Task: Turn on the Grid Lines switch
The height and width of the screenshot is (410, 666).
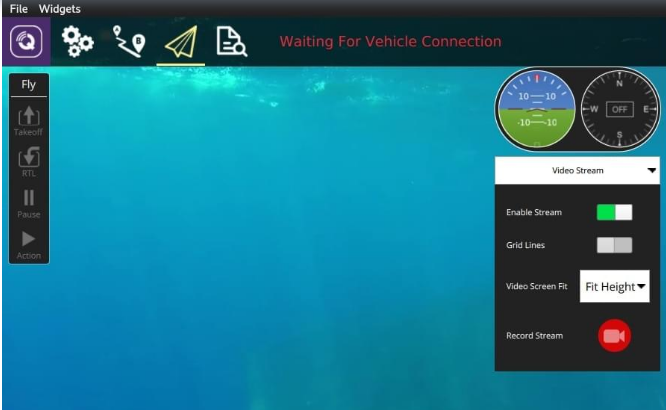Action: click(614, 245)
